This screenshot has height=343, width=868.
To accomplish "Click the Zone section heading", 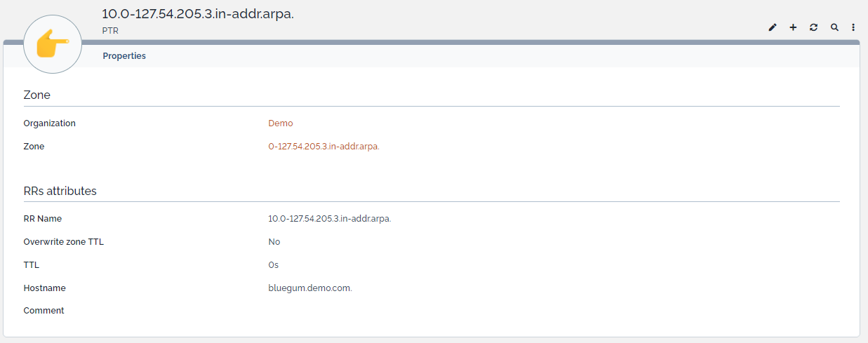I will click(37, 95).
